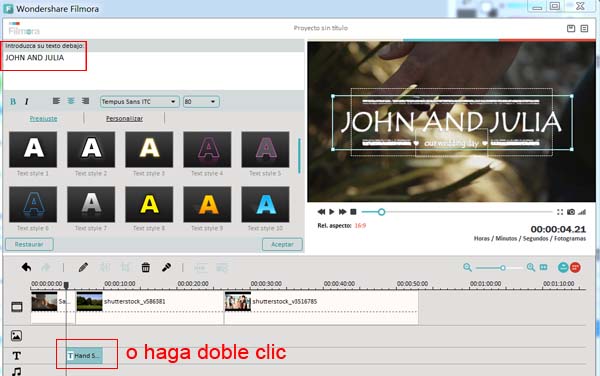Click the Restaurar button
The height and width of the screenshot is (376, 600).
click(x=29, y=244)
